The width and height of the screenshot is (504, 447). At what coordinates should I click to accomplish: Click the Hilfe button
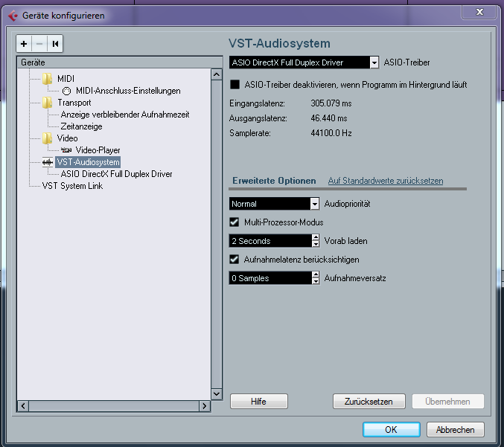coord(259,402)
